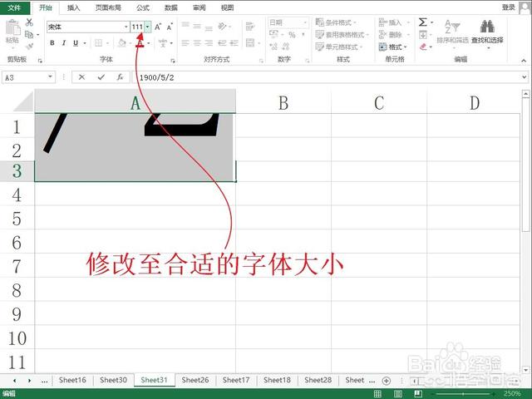532x399 pixels.
Task: Click the Fill Color bucket icon
Action: tap(122, 43)
